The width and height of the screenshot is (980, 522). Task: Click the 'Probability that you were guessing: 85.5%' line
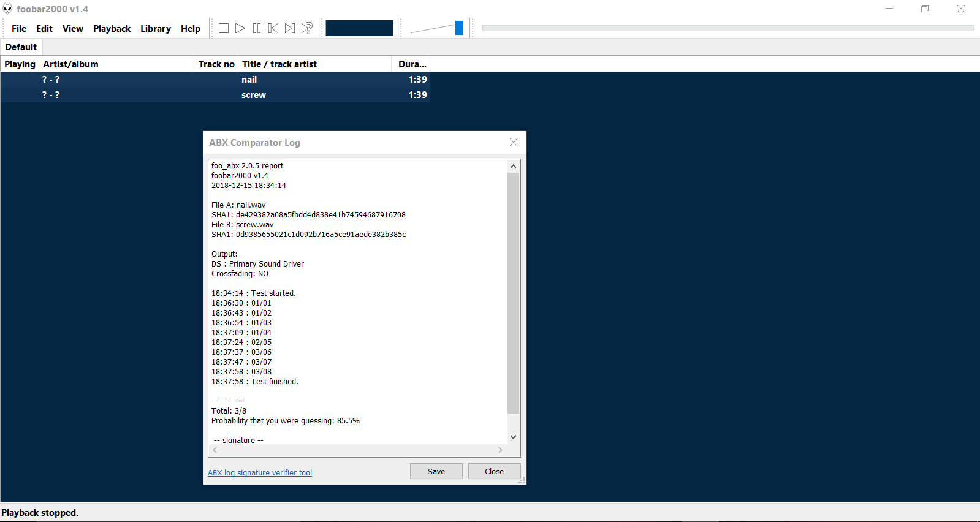tap(286, 421)
